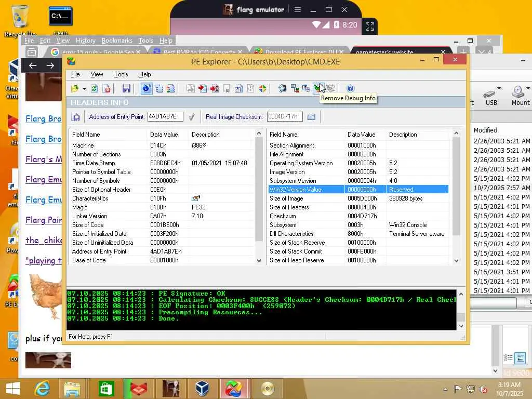Image resolution: width=532 pixels, height=399 pixels.
Task: Click the Real Image Checksum value field
Action: [284, 117]
